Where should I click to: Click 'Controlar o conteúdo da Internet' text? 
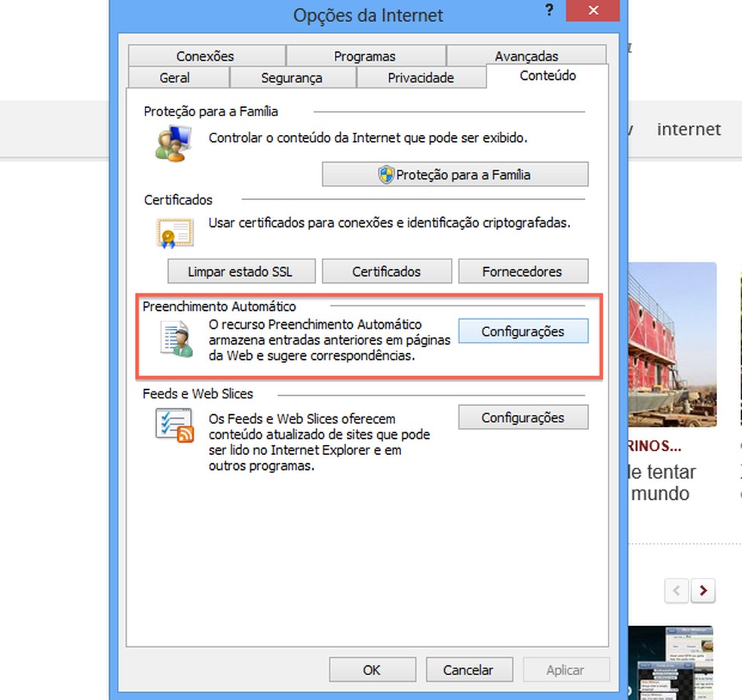(368, 138)
